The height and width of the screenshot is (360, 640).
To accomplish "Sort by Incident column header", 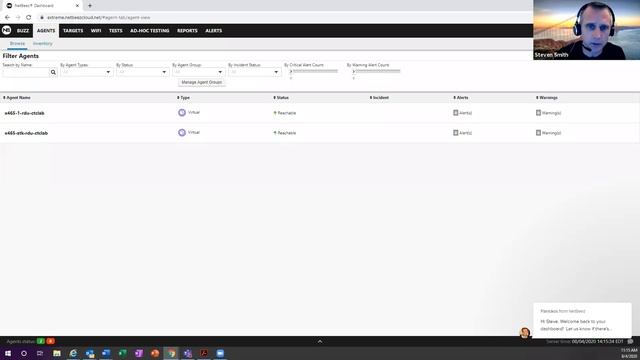I will coord(379,98).
